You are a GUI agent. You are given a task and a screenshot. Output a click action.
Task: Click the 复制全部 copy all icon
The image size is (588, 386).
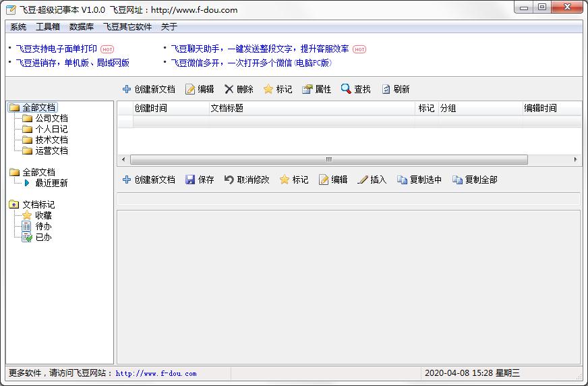(457, 180)
